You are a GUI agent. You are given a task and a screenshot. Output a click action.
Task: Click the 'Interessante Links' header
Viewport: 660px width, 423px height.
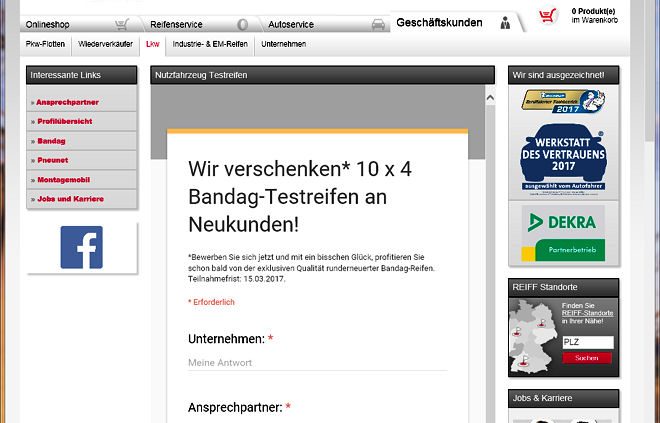tap(82, 75)
